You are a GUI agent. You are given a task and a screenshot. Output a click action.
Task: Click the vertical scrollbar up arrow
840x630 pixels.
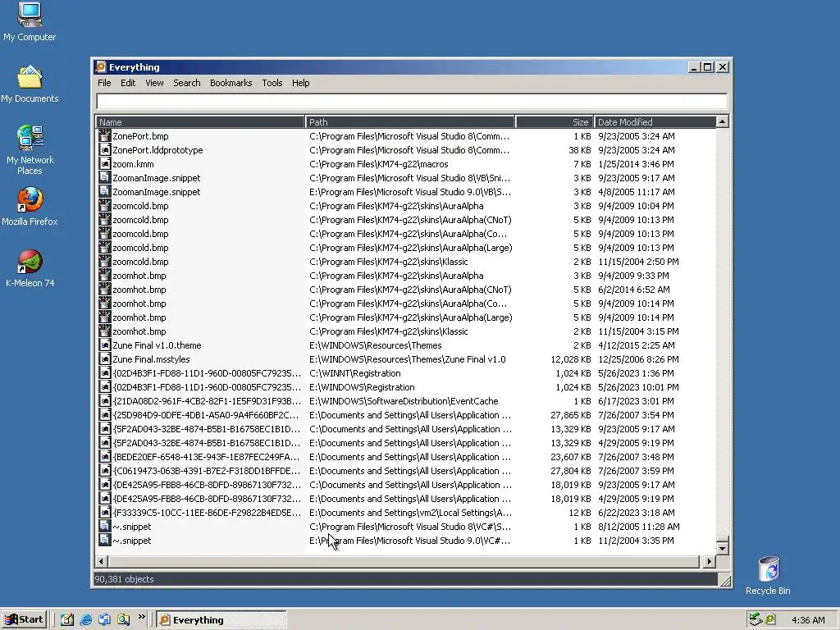click(722, 122)
